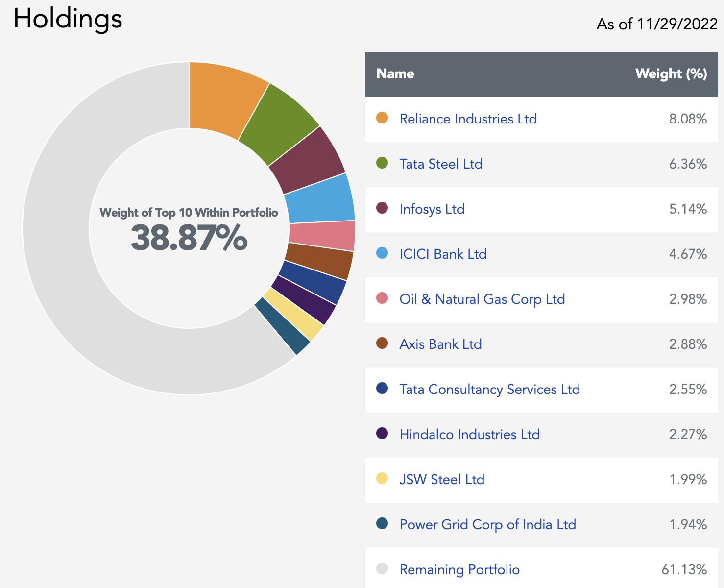Select the orange donut chart slice
The height and width of the screenshot is (588, 724).
coord(223,99)
